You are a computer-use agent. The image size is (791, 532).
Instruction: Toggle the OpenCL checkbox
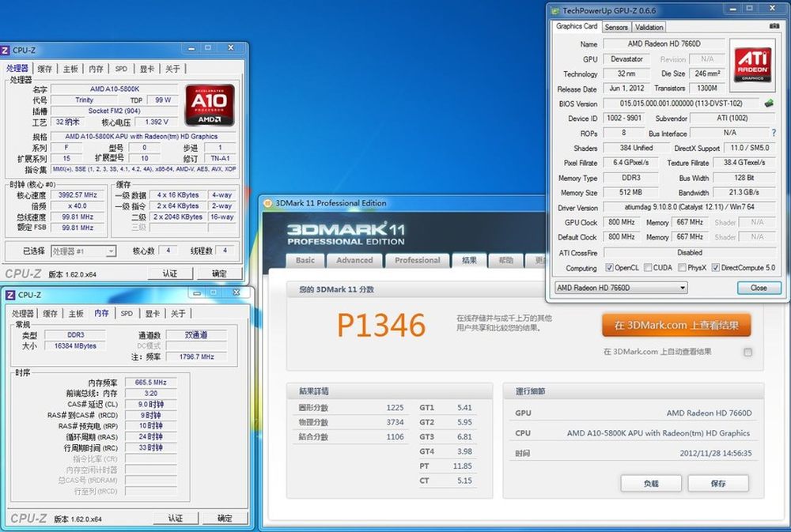click(609, 268)
